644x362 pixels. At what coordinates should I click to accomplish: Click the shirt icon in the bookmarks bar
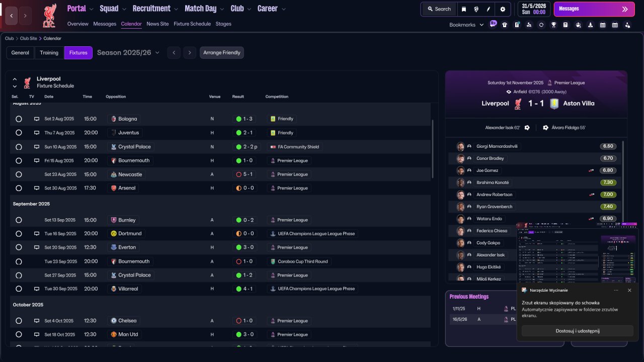[x=505, y=25]
